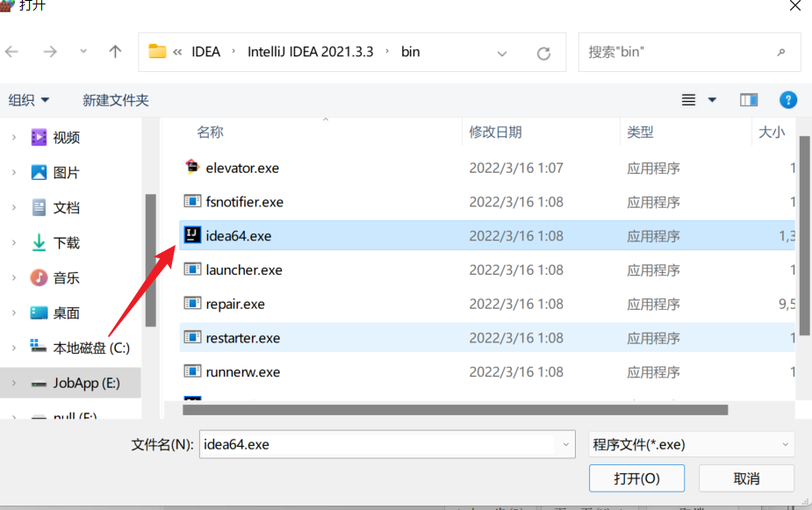Select 桌面 in the navigation pane

pyautogui.click(x=67, y=313)
